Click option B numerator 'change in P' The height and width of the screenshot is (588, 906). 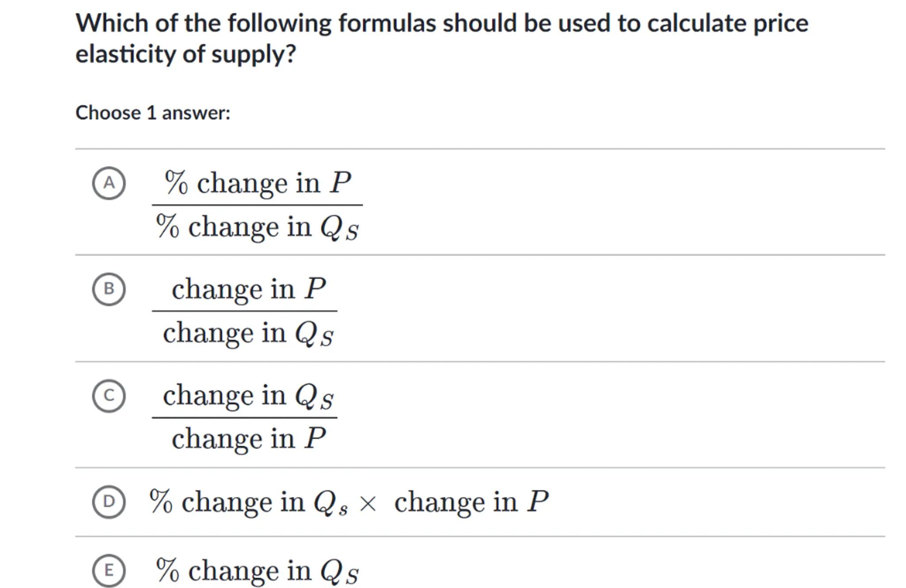pos(248,289)
